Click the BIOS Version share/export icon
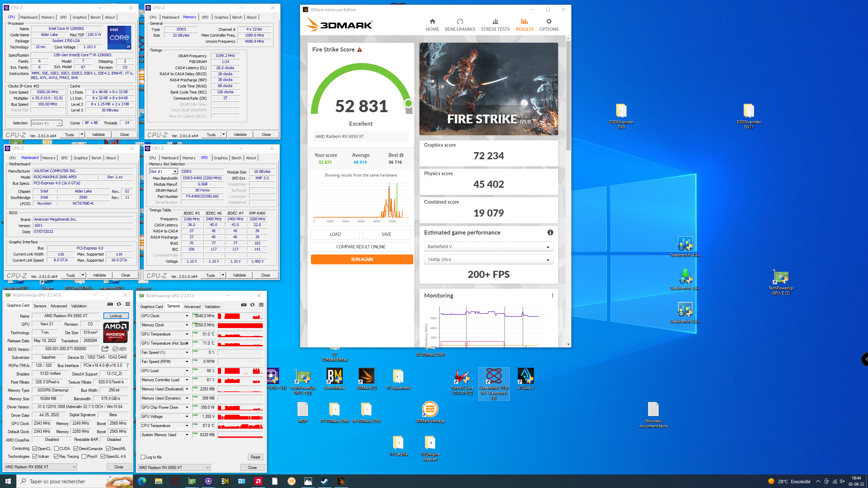This screenshot has height=488, width=868. [105, 349]
